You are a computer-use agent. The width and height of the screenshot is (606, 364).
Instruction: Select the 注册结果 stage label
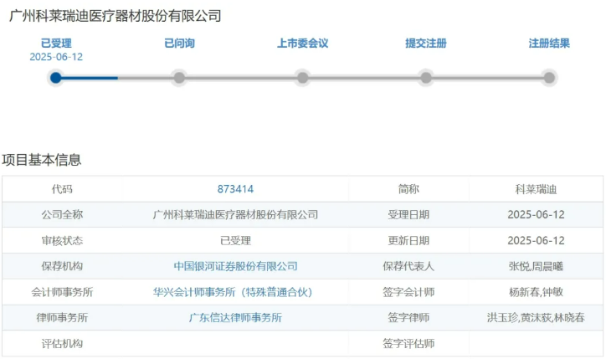tap(549, 44)
